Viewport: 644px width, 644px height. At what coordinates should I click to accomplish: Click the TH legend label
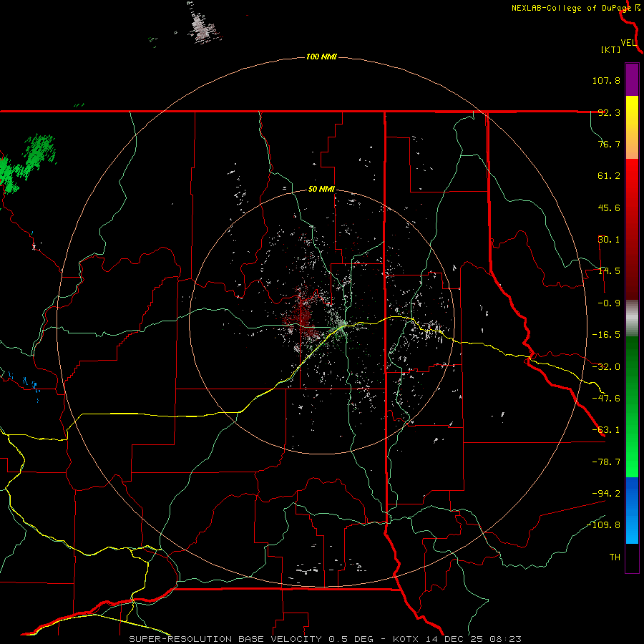tap(615, 557)
